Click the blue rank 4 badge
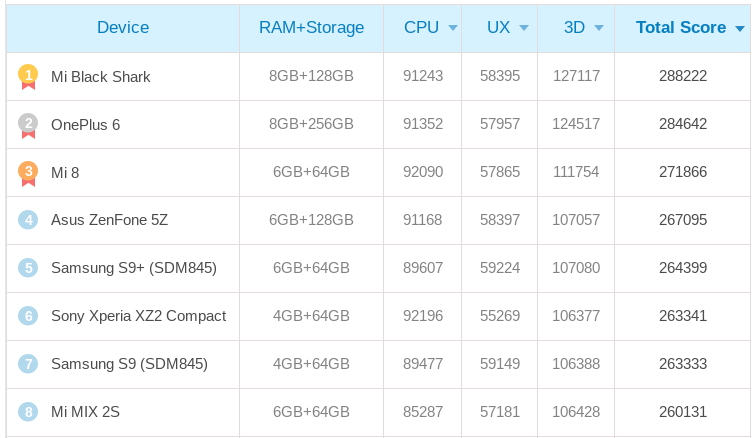The width and height of the screenshot is (756, 438). click(28, 220)
